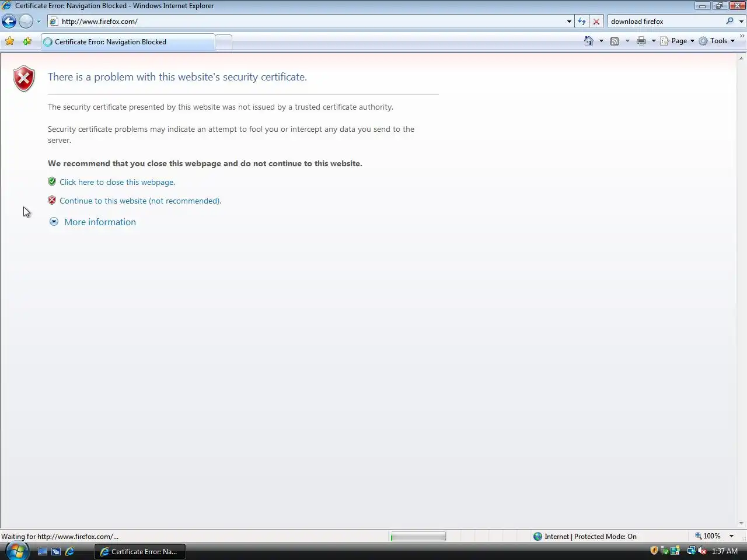The image size is (747, 560).
Task: Click the Add to Favorites star-plus icon
Action: tap(27, 41)
